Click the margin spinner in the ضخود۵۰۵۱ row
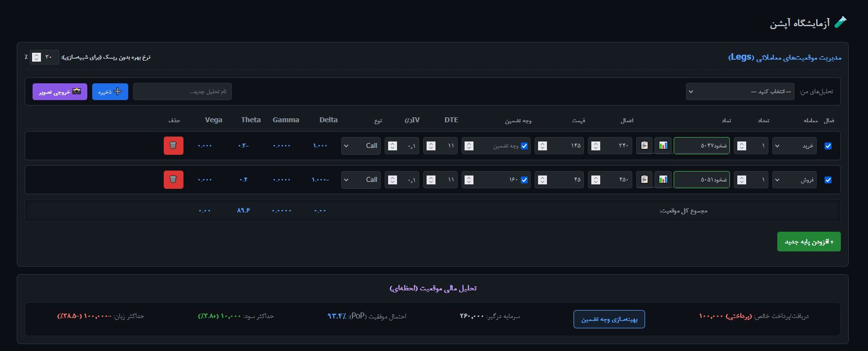This screenshot has height=351, width=868. [470, 180]
